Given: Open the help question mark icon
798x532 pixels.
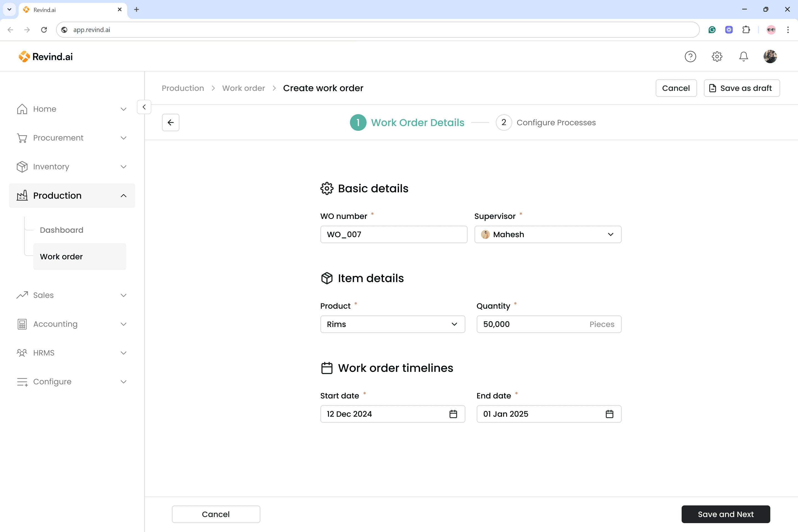Looking at the screenshot, I should click(x=690, y=56).
